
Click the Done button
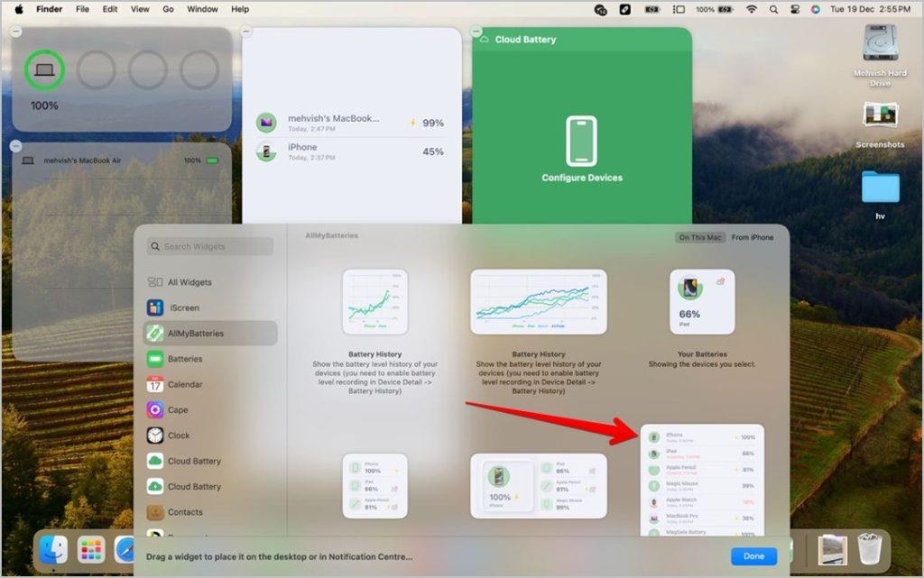(x=753, y=556)
